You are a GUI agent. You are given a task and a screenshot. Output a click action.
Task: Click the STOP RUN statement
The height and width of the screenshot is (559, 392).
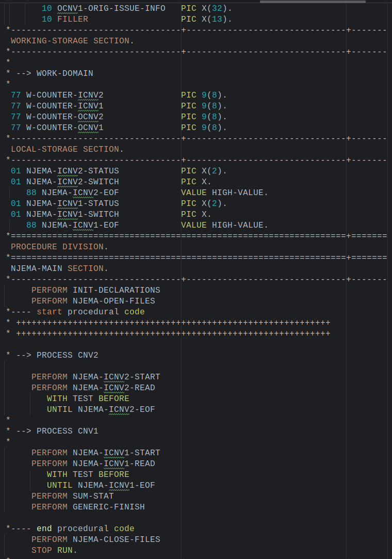pos(54,550)
